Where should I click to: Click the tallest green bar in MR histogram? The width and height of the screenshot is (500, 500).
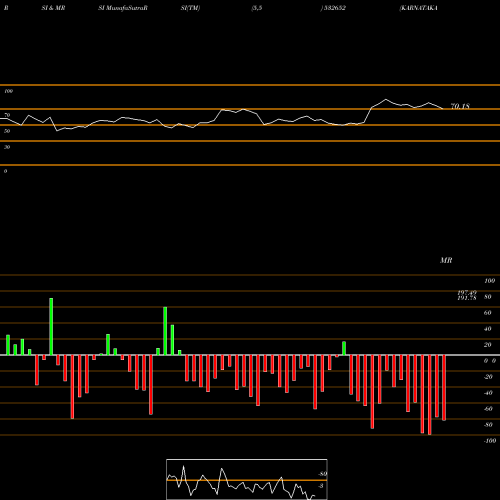point(51,327)
